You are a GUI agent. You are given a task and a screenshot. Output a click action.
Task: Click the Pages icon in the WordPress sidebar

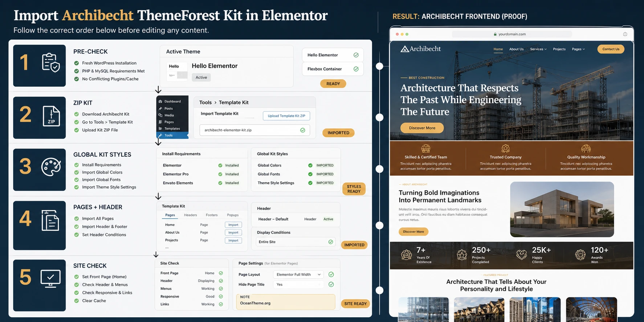(x=160, y=122)
